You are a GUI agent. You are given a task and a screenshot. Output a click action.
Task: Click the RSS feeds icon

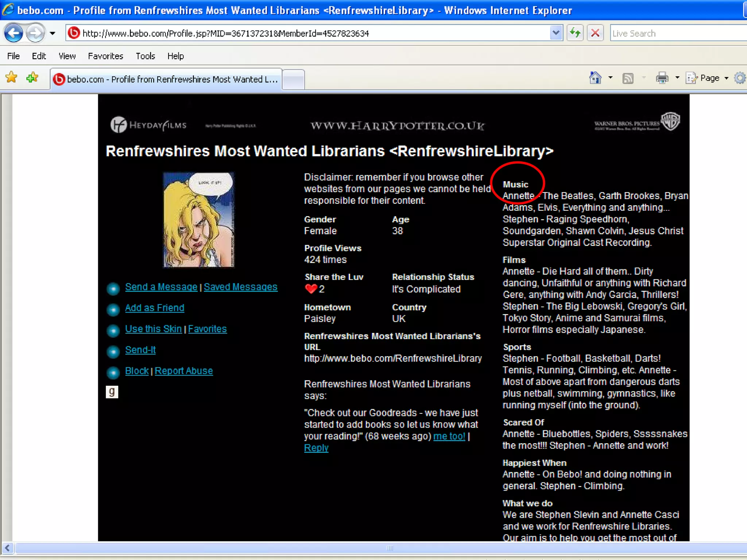click(628, 78)
